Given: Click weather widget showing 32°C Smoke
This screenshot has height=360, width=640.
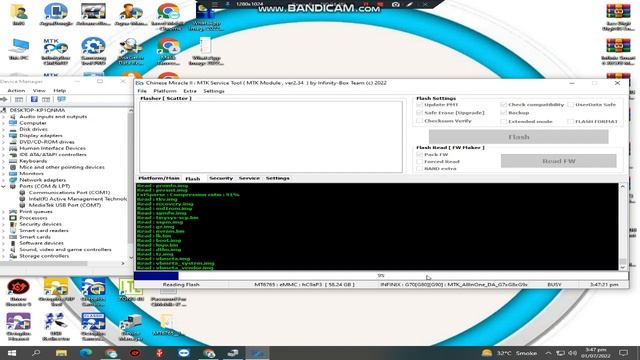Looking at the screenshot, I should tap(509, 353).
